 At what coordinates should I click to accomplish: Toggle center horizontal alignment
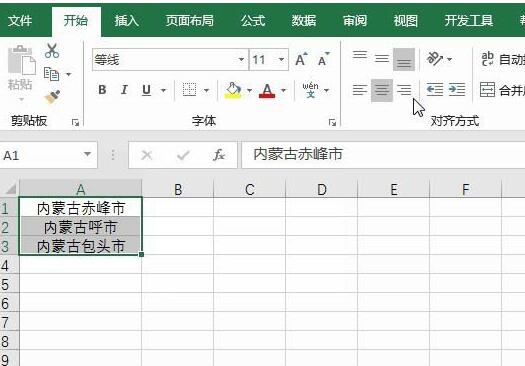pos(382,90)
